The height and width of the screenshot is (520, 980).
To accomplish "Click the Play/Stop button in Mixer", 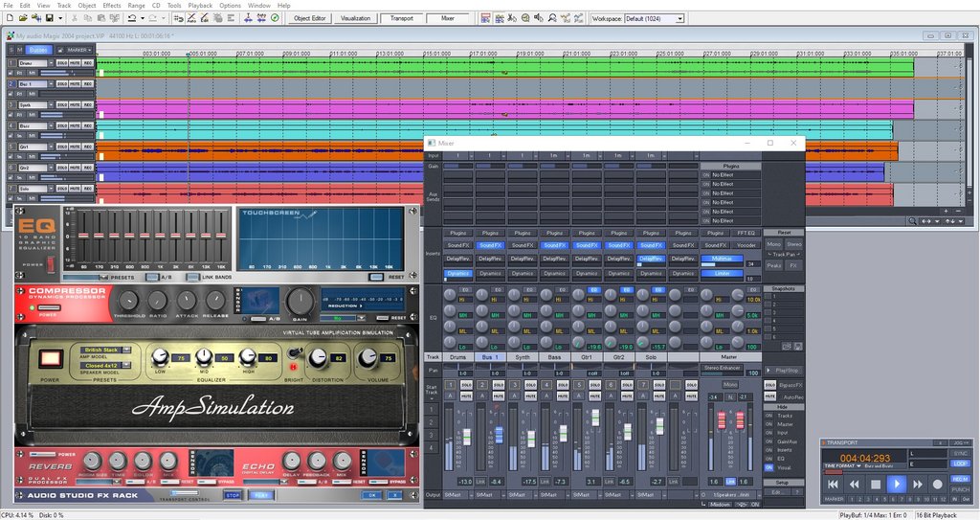I will pos(784,370).
